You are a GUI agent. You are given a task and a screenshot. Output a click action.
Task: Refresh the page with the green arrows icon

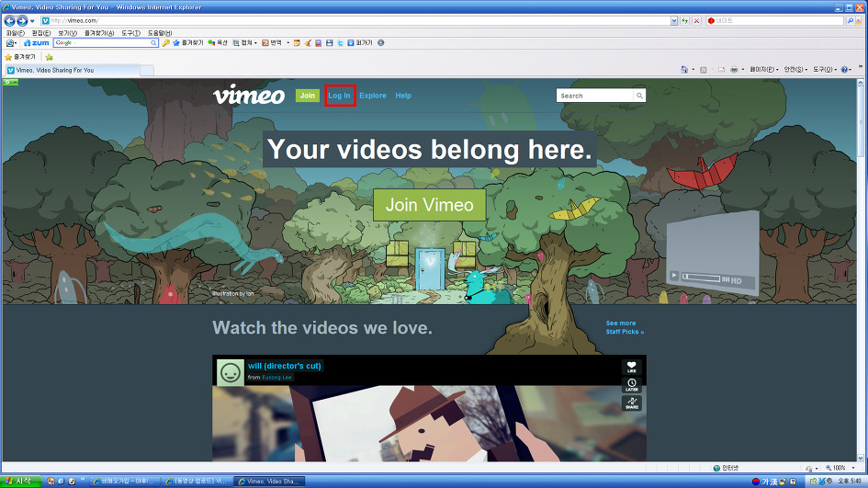[685, 20]
